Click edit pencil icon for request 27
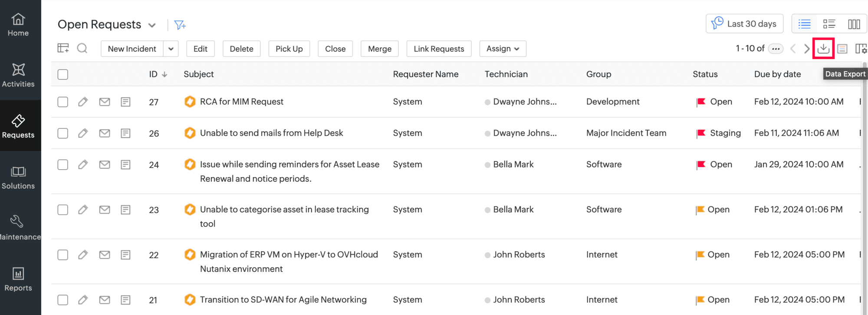 tap(83, 102)
